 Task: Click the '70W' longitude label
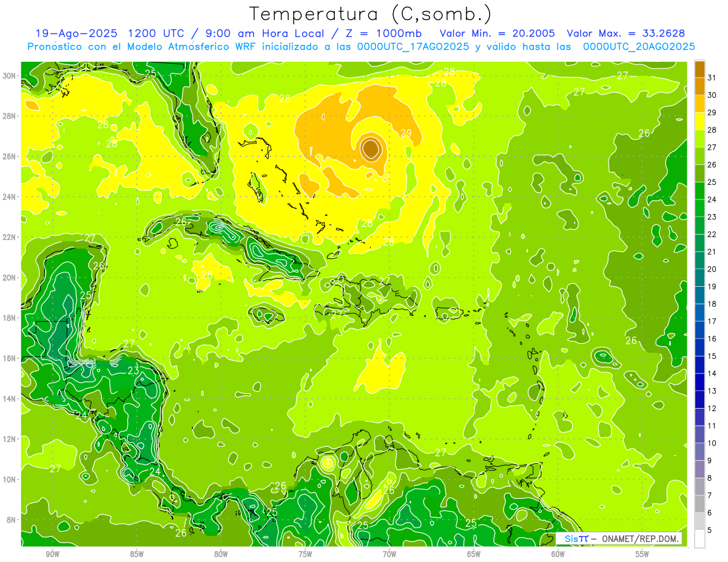[389, 554]
